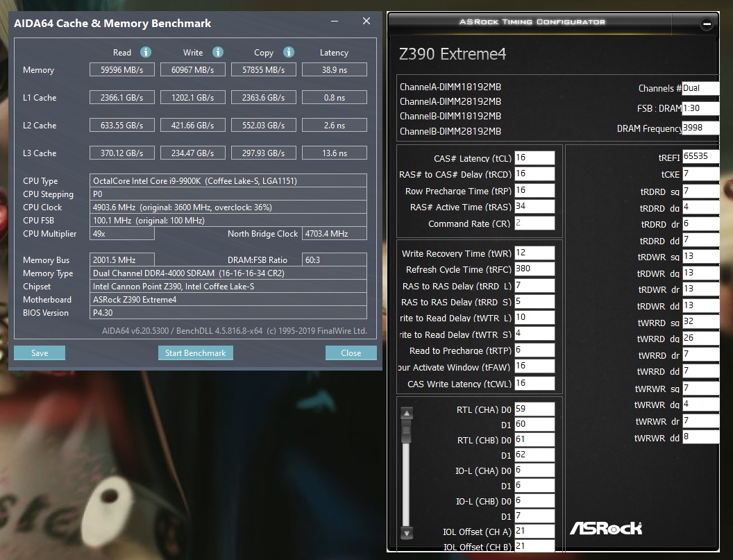Click the North Bridge Clock value

tap(335, 233)
